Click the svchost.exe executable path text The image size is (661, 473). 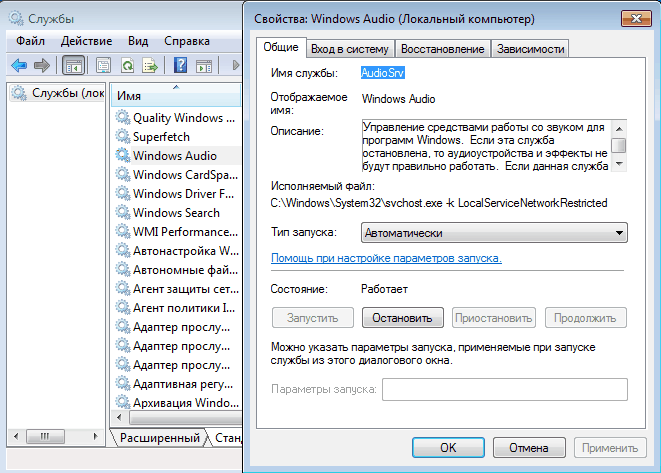[438, 203]
